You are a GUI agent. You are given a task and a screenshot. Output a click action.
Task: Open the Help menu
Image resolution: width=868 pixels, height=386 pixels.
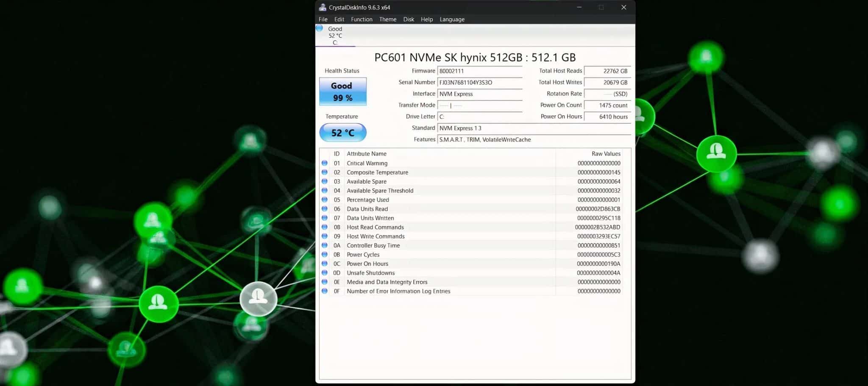pos(426,19)
